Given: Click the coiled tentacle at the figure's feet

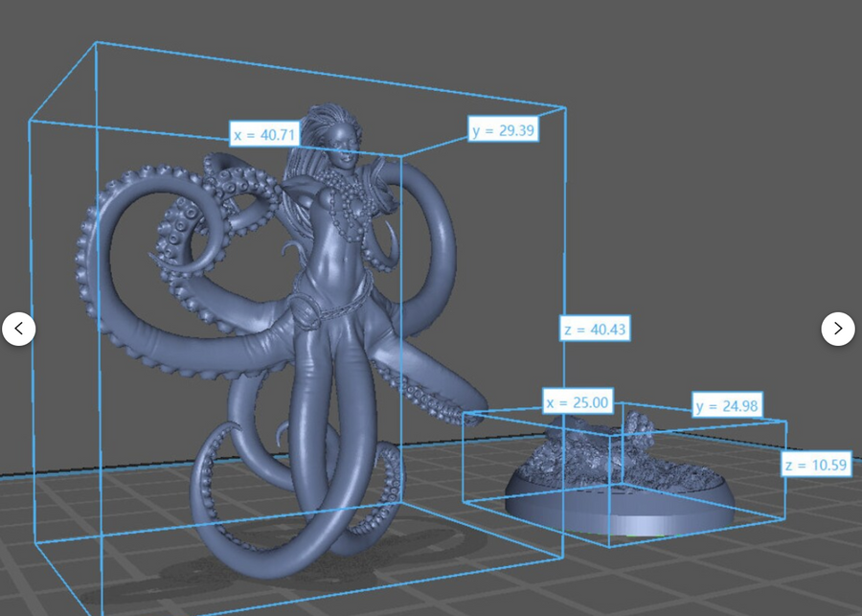Looking at the screenshot, I should point(220,479).
